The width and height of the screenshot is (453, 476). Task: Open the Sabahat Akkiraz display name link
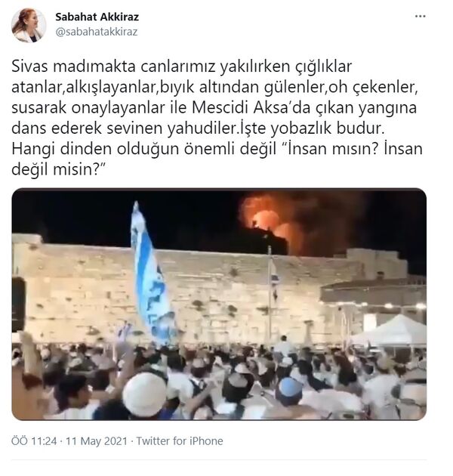[97, 17]
